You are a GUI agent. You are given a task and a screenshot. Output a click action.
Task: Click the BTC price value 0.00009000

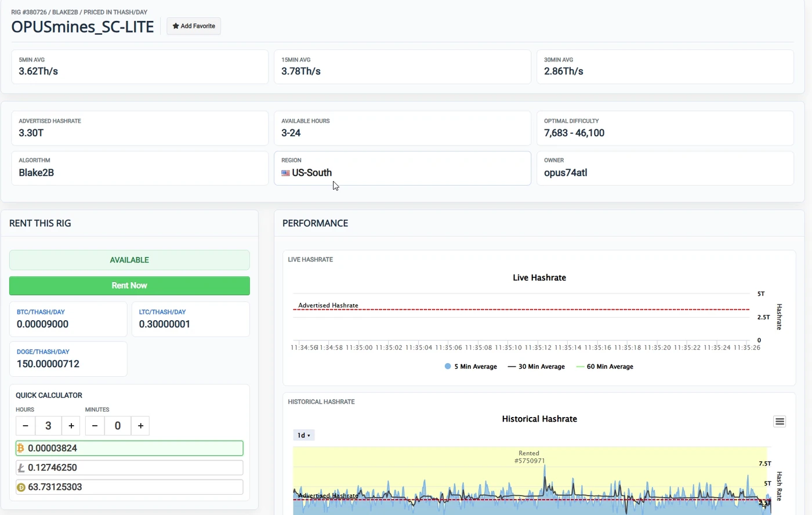click(42, 324)
